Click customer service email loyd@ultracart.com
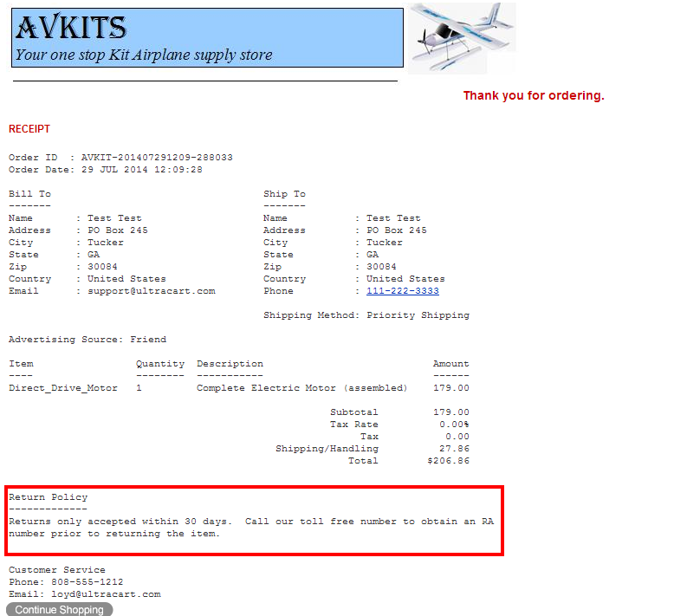674x616 pixels. (x=106, y=594)
